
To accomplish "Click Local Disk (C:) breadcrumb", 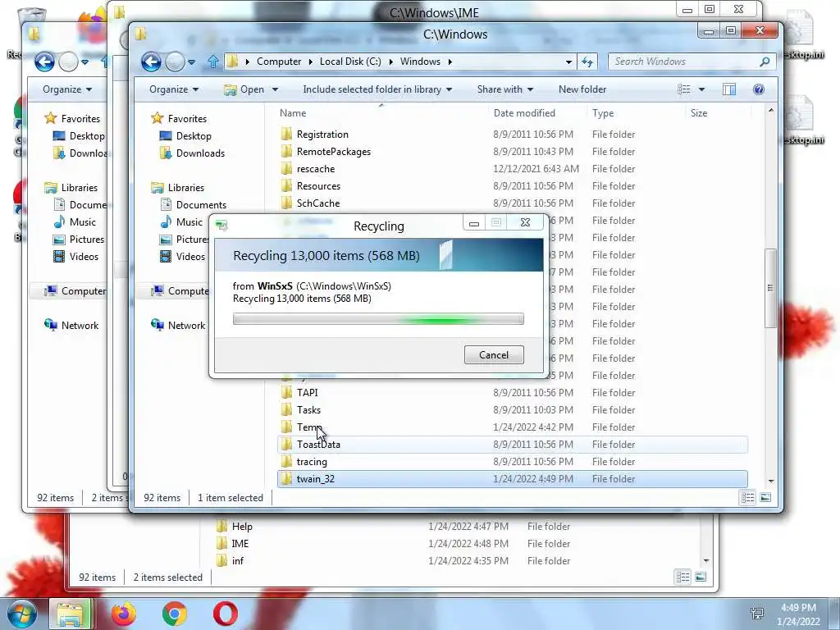I will pos(350,62).
